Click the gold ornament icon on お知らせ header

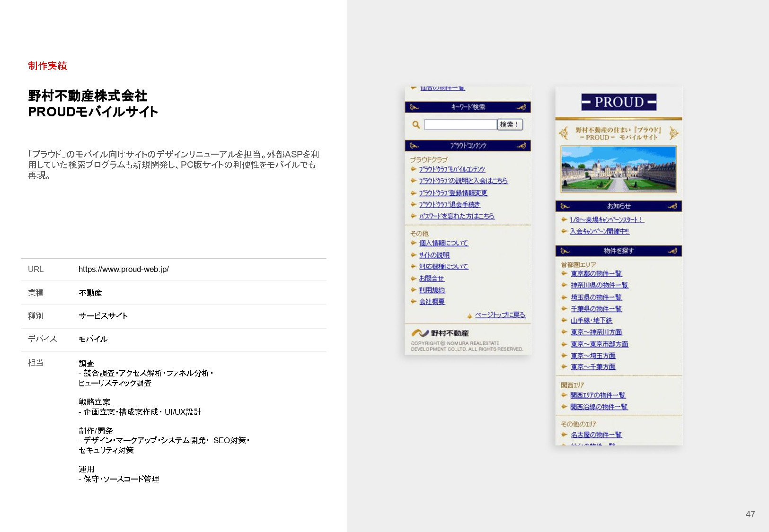click(564, 206)
